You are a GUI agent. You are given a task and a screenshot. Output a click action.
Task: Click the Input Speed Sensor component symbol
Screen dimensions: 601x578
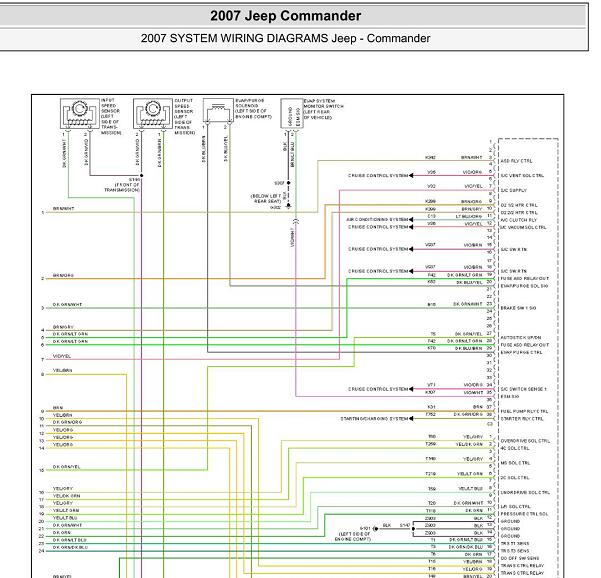[80, 113]
